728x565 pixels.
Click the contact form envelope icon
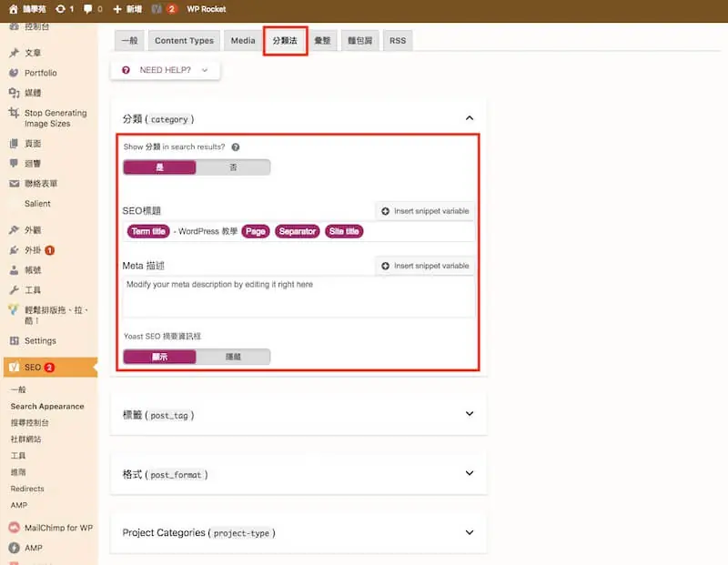(15, 184)
